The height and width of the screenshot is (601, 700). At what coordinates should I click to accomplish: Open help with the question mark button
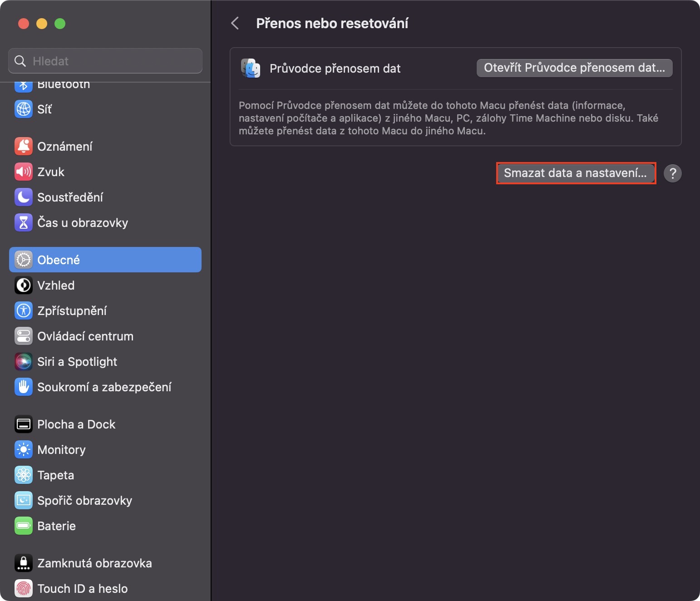[x=673, y=173]
